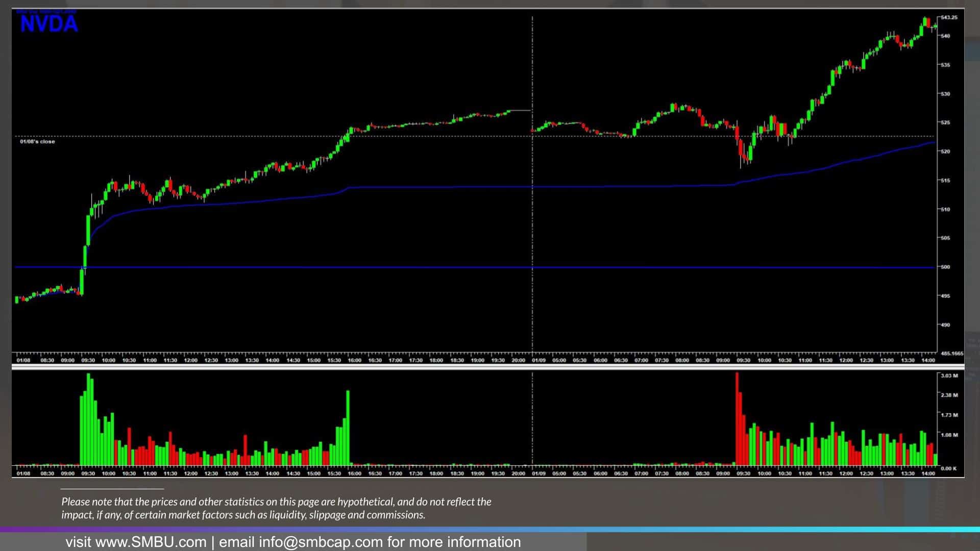The width and height of the screenshot is (980, 551).
Task: Click the divider between price and volume panes
Action: click(488, 366)
